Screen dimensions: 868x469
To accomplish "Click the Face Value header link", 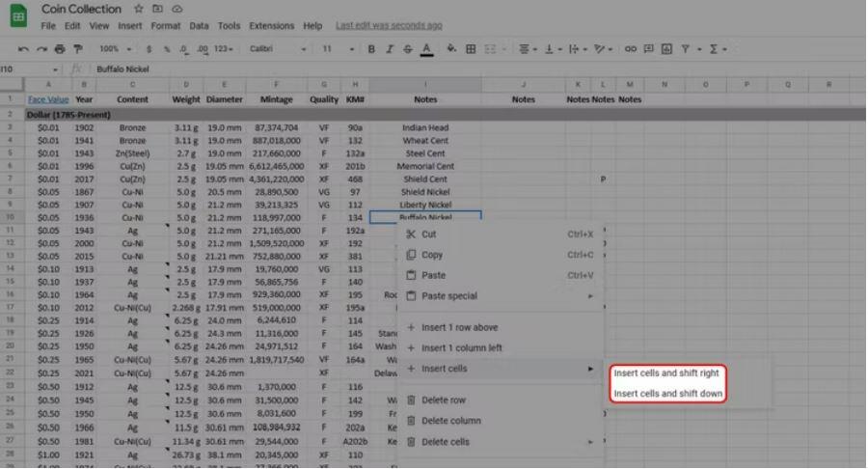I will point(48,99).
